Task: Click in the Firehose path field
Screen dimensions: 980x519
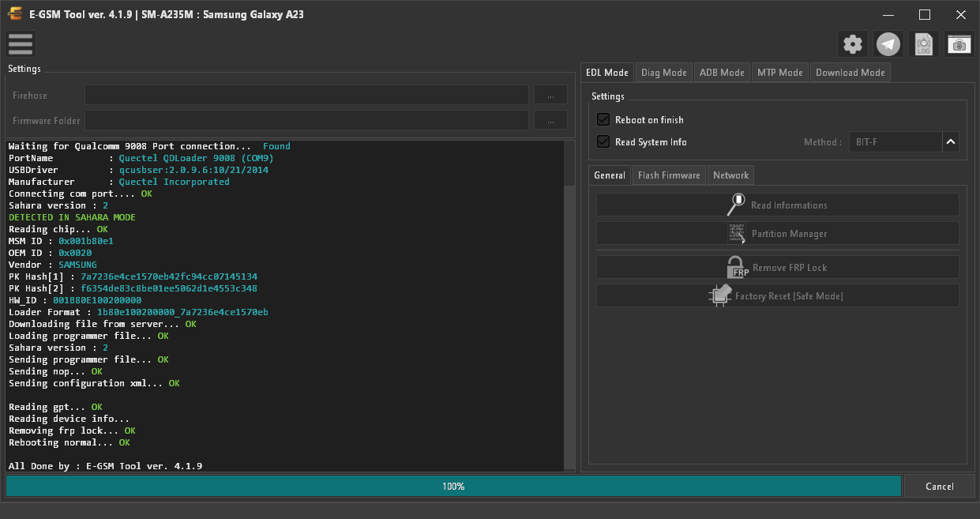Action: click(306, 95)
